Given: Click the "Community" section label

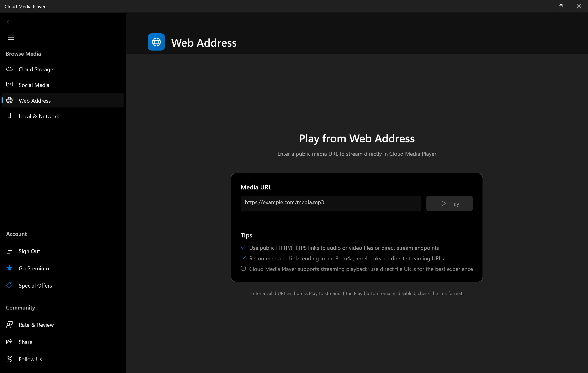Looking at the screenshot, I should click(21, 308).
